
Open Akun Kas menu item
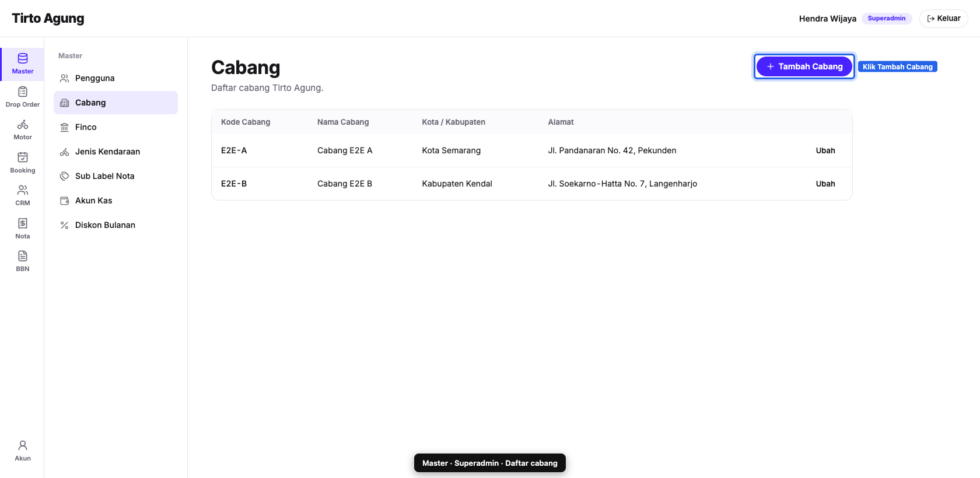116,201
